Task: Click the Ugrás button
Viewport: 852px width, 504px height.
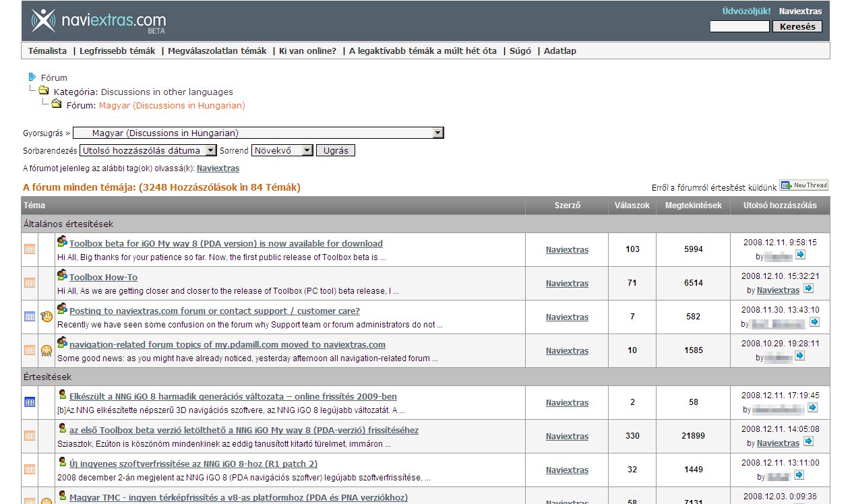Action: coord(336,150)
